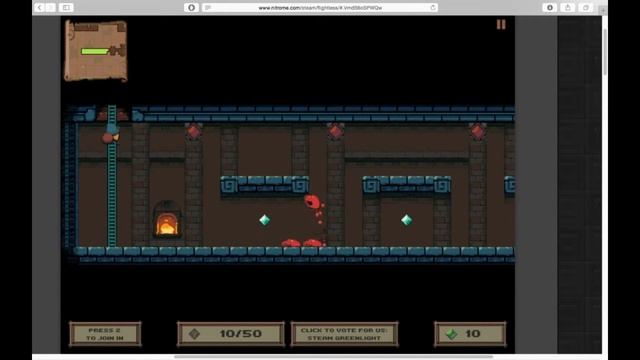
Task: Click the right blue spiral stone platform
Action: pos(407,186)
